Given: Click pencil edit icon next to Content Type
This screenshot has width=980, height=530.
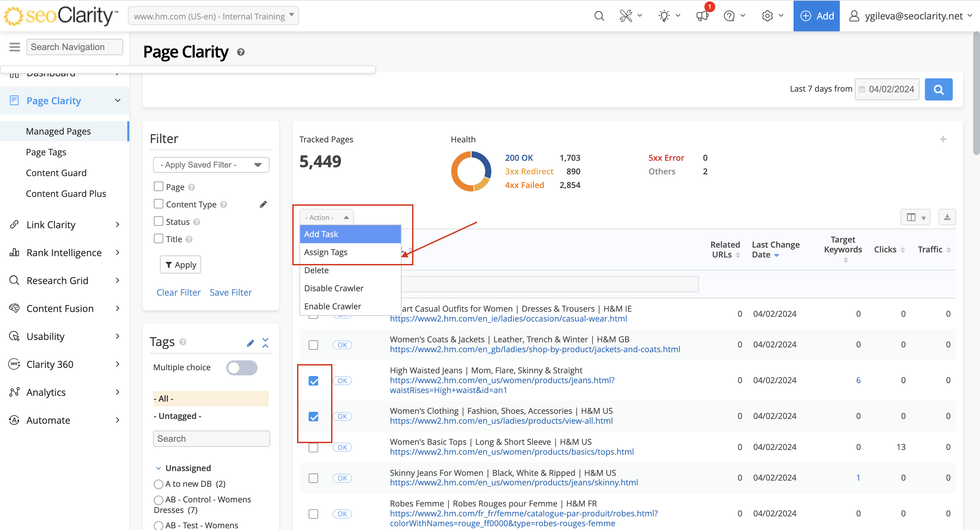Looking at the screenshot, I should point(263,204).
